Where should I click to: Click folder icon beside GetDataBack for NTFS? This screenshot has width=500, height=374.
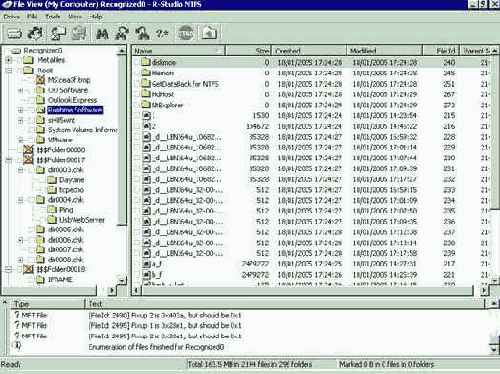tap(145, 83)
